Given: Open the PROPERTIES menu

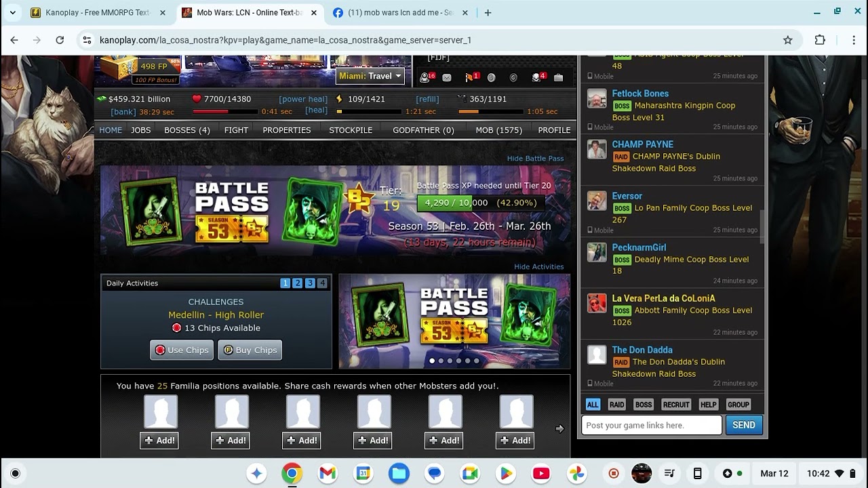Looking at the screenshot, I should pos(287,130).
